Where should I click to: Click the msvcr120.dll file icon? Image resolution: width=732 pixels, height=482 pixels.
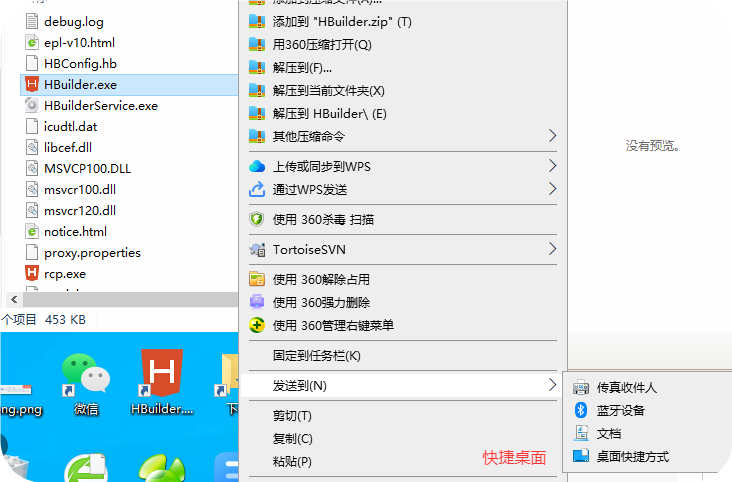click(x=32, y=211)
